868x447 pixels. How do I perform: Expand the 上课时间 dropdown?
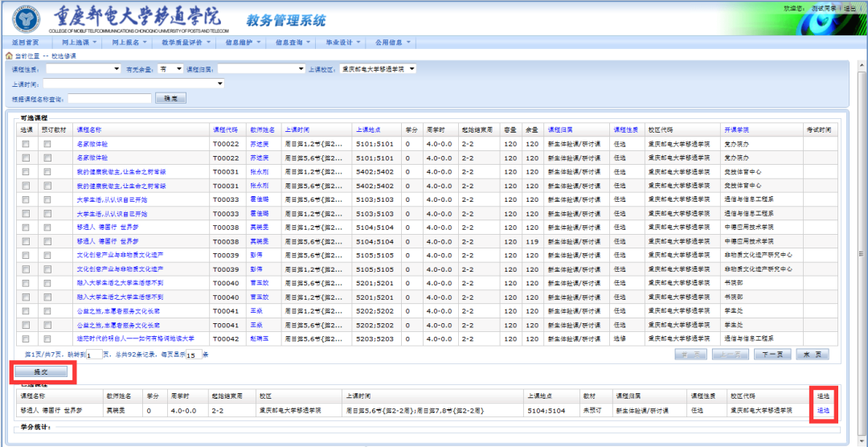pos(134,84)
